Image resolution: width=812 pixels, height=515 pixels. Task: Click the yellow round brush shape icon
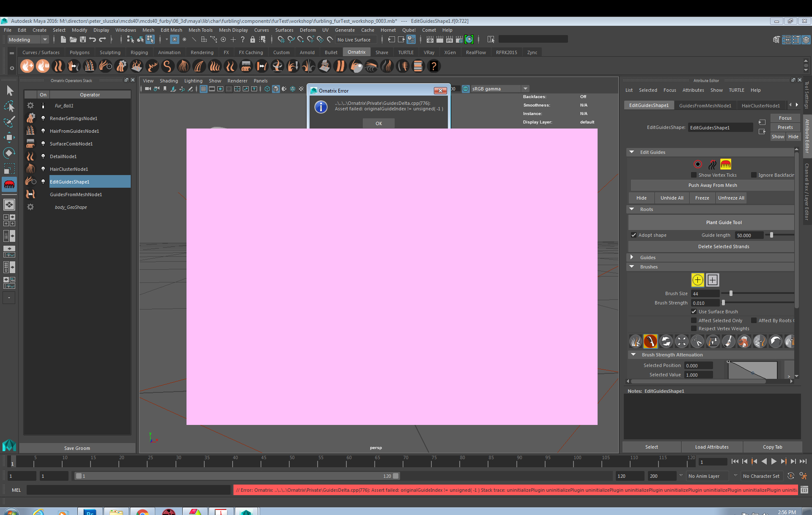click(x=697, y=280)
